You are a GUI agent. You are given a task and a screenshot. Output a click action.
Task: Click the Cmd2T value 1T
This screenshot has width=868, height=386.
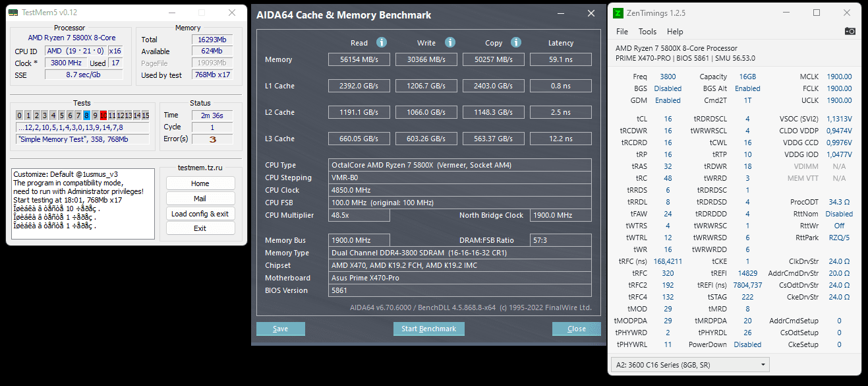747,100
